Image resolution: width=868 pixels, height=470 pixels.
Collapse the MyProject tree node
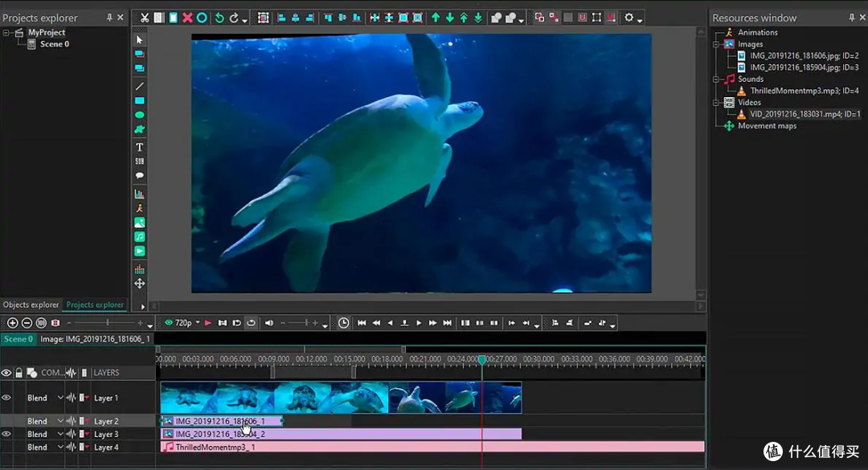click(6, 33)
